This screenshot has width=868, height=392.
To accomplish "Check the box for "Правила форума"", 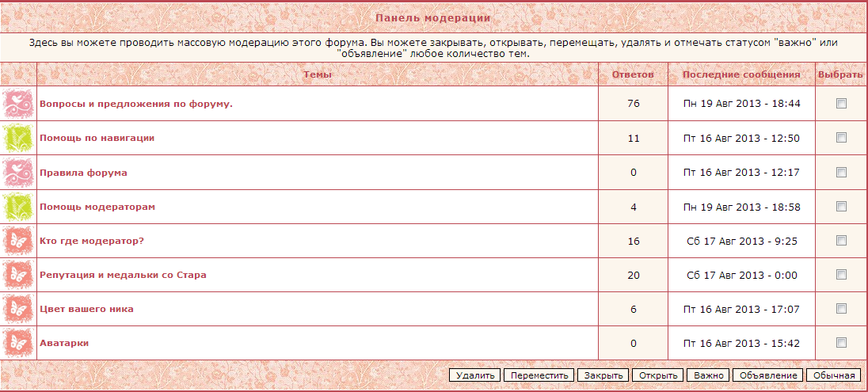I will pyautogui.click(x=841, y=172).
